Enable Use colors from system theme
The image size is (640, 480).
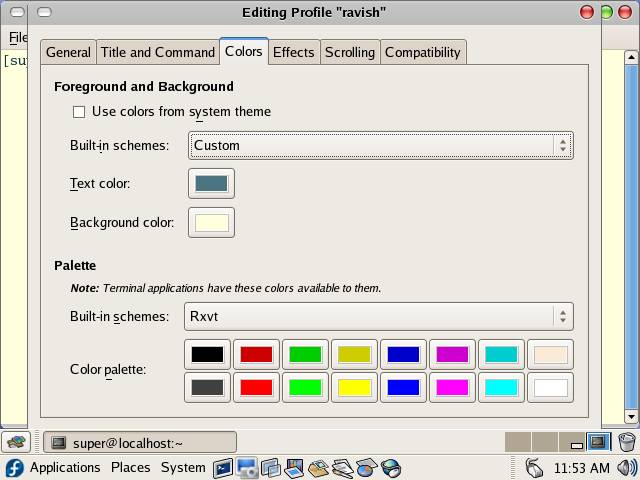(79, 112)
